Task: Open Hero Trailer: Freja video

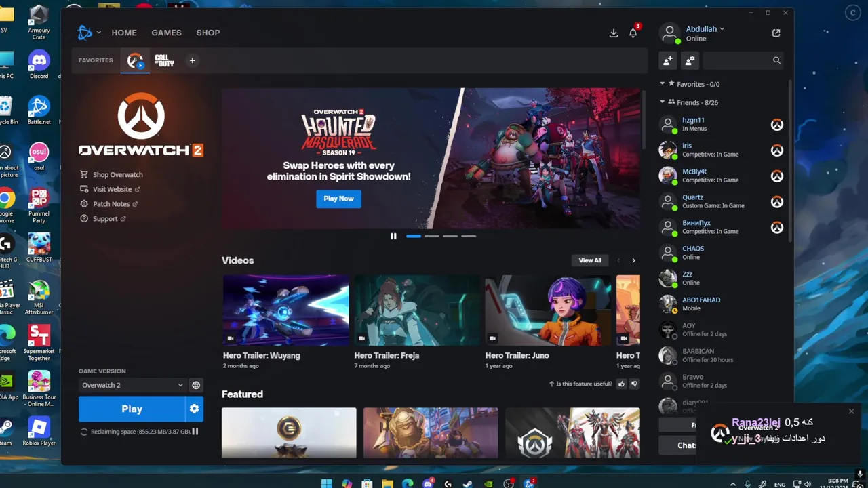Action: pos(417,322)
